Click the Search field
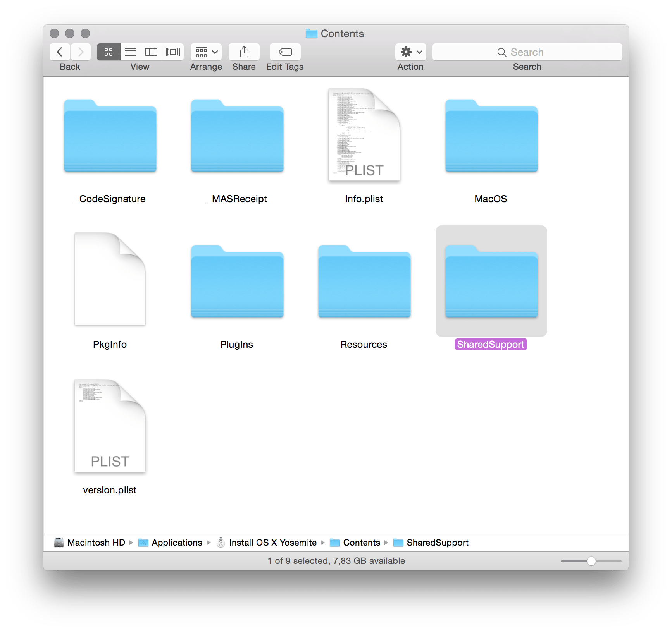 [527, 52]
